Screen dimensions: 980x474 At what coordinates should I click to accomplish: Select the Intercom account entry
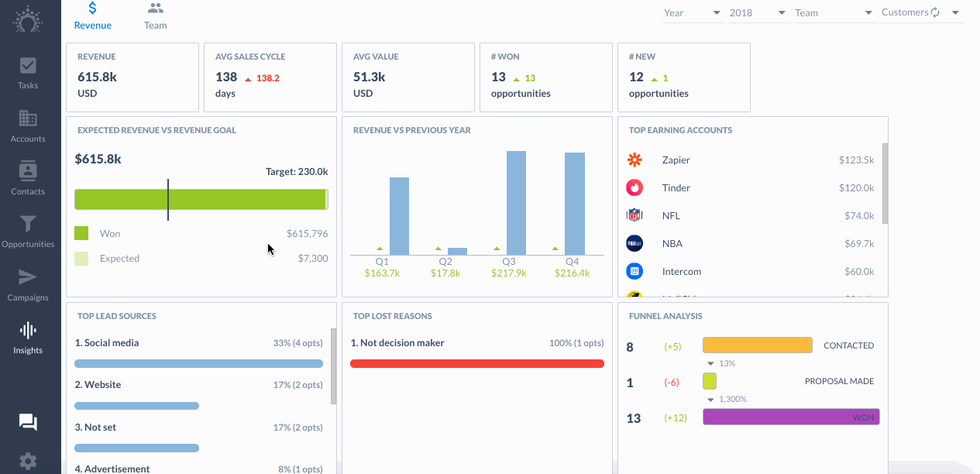coord(750,272)
